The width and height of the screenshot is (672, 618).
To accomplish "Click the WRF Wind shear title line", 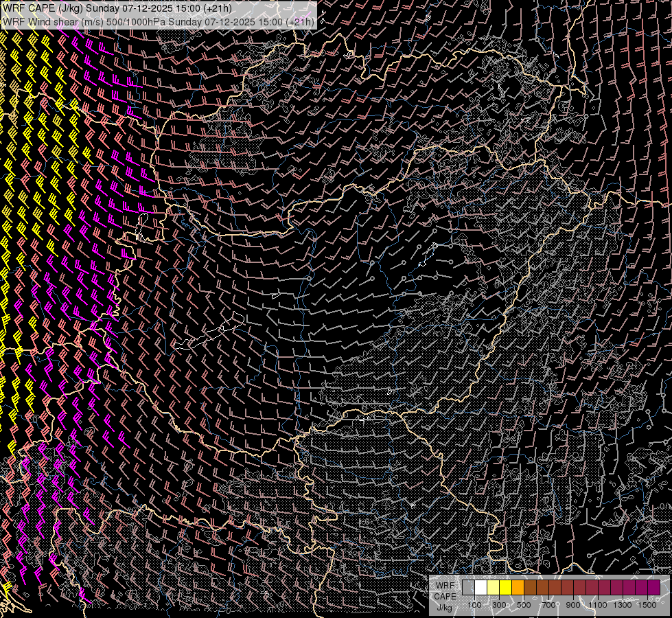I will [x=159, y=22].
